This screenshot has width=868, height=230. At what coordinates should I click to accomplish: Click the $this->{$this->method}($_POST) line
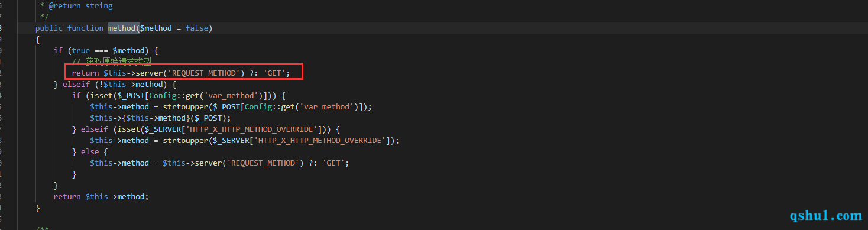(160, 118)
